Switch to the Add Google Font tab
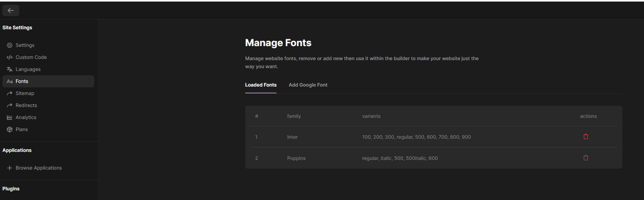This screenshot has width=644, height=200. [x=308, y=85]
